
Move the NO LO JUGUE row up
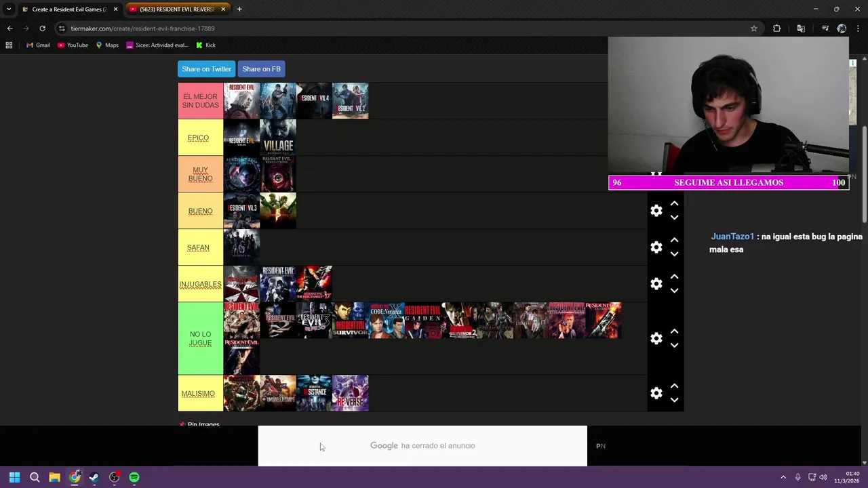(x=674, y=331)
